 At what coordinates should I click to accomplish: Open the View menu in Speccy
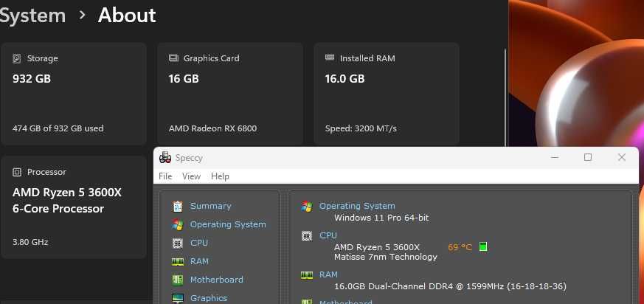pos(191,176)
